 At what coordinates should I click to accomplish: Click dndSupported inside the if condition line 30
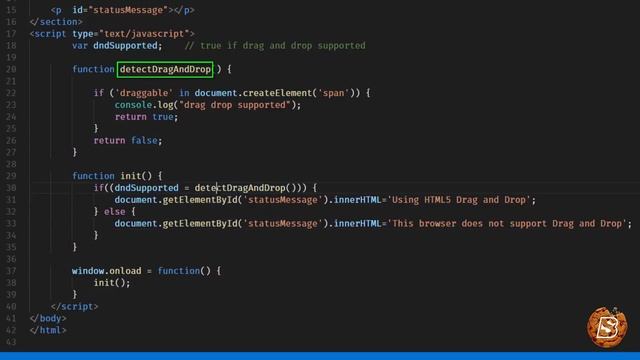point(147,188)
